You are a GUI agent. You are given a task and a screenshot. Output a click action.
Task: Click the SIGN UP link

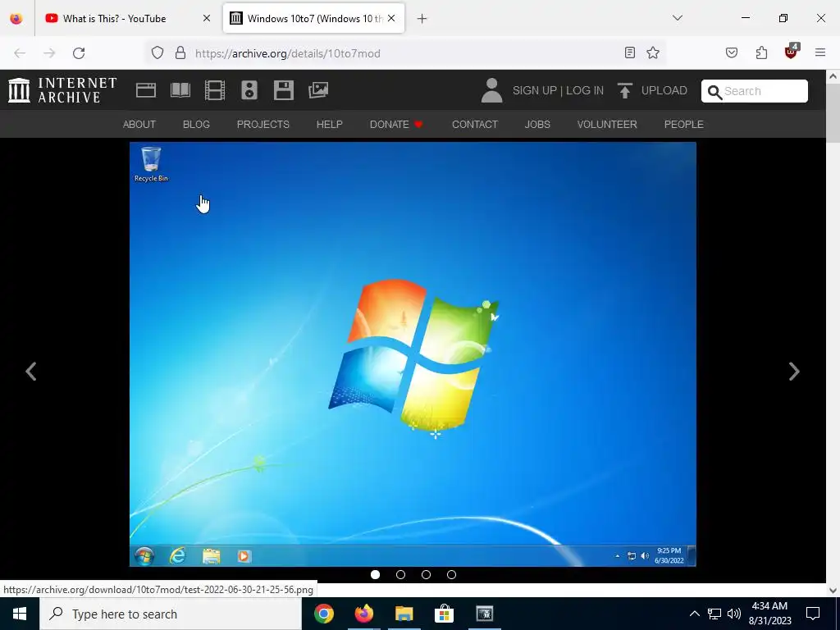(534, 90)
